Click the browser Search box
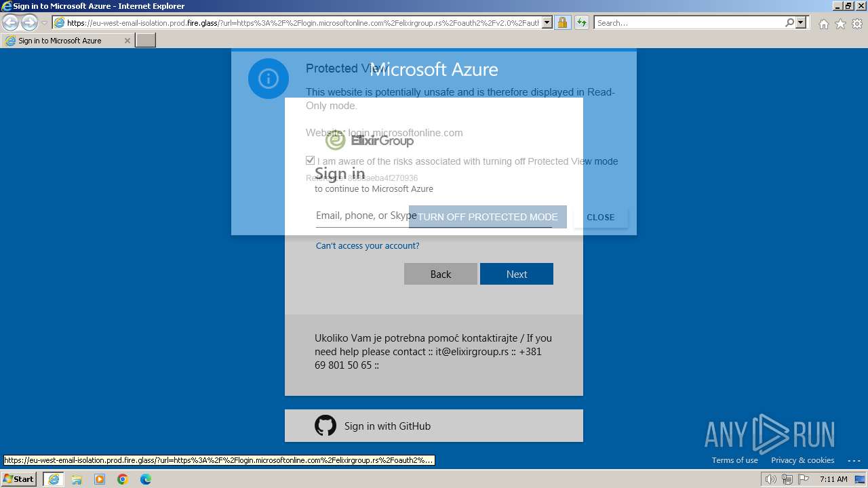 click(689, 23)
